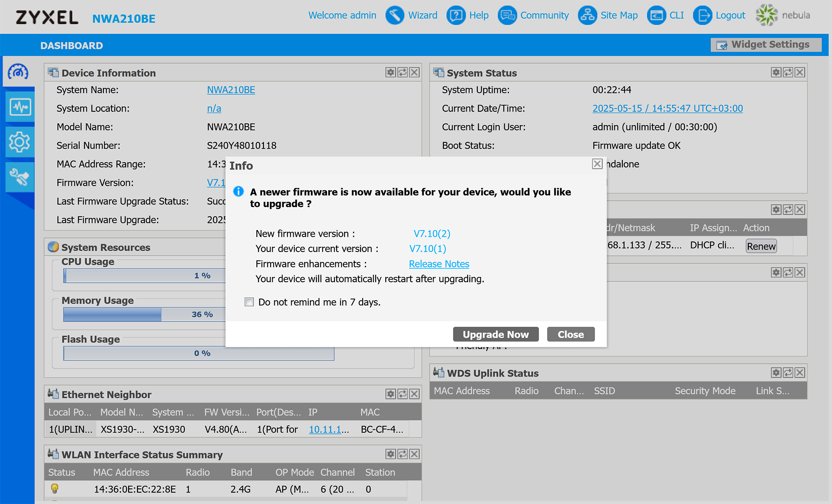Open WDS Uplink Status widget settings gear
This screenshot has width=832, height=504.
pos(776,373)
